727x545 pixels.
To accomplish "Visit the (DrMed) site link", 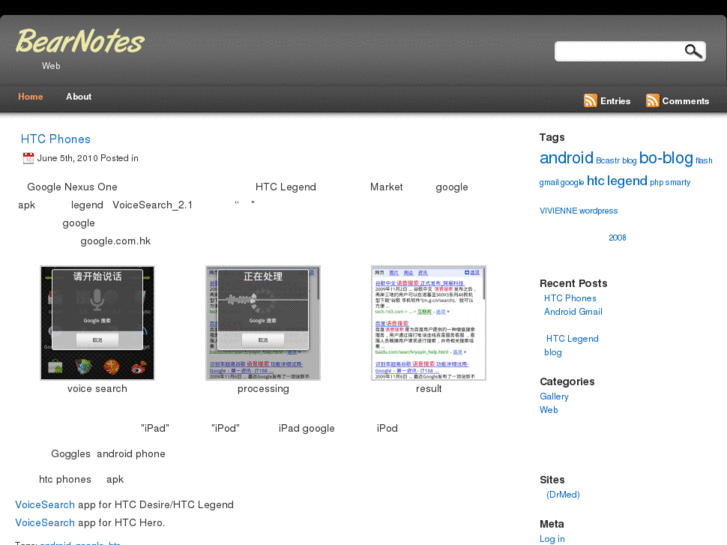I will point(563,494).
